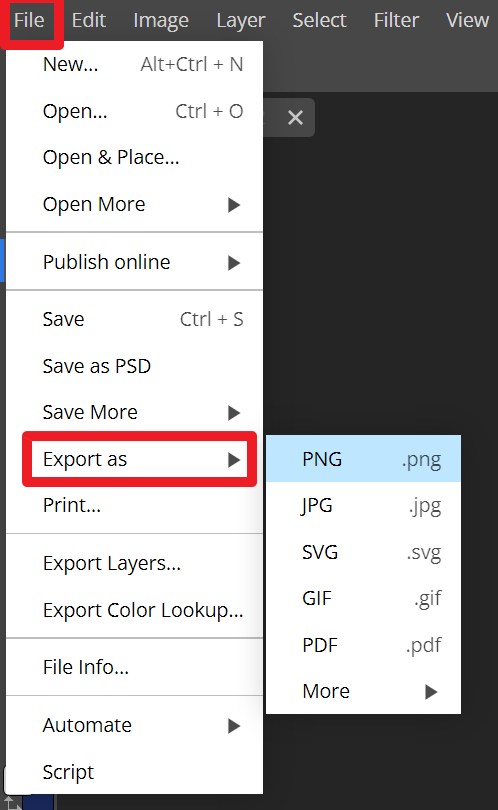Open the Image menu

[x=161, y=21]
